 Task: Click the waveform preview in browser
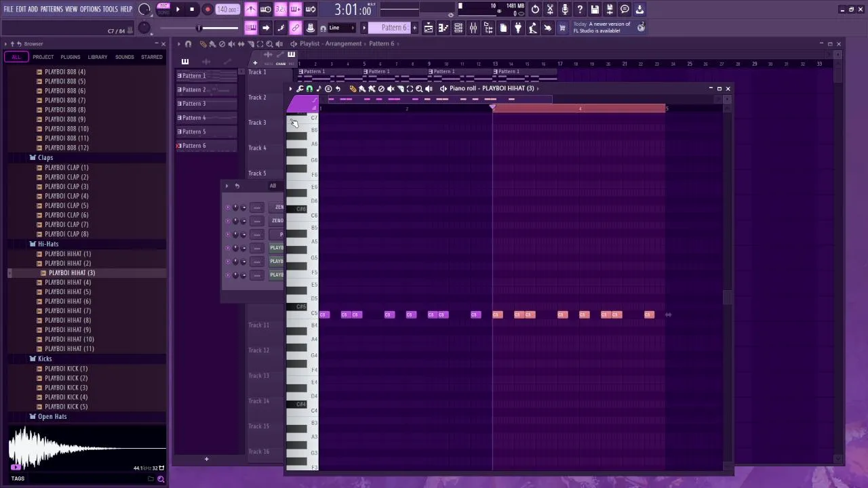point(87,448)
